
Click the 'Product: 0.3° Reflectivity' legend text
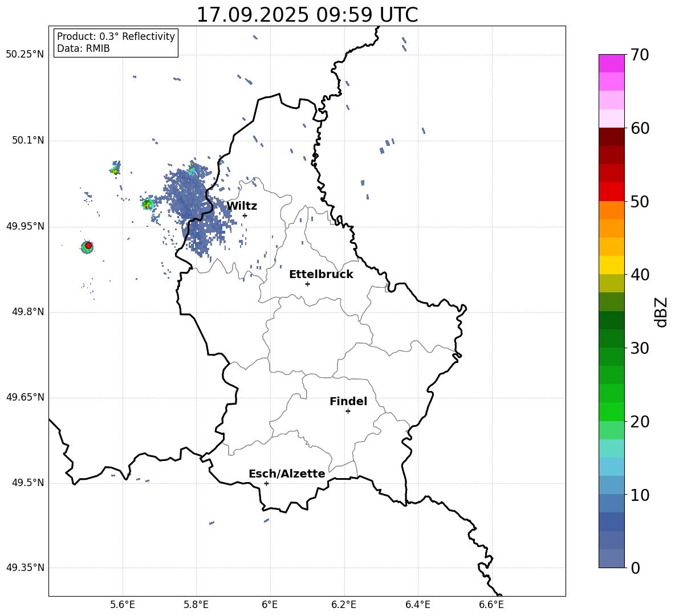click(x=116, y=36)
